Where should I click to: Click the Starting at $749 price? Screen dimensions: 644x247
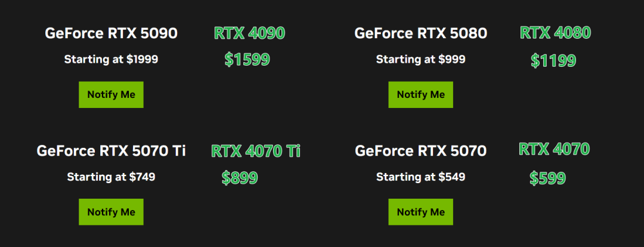111,177
